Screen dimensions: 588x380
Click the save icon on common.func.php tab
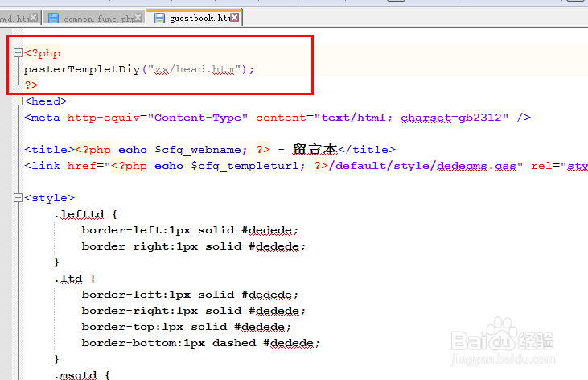pyautogui.click(x=54, y=18)
